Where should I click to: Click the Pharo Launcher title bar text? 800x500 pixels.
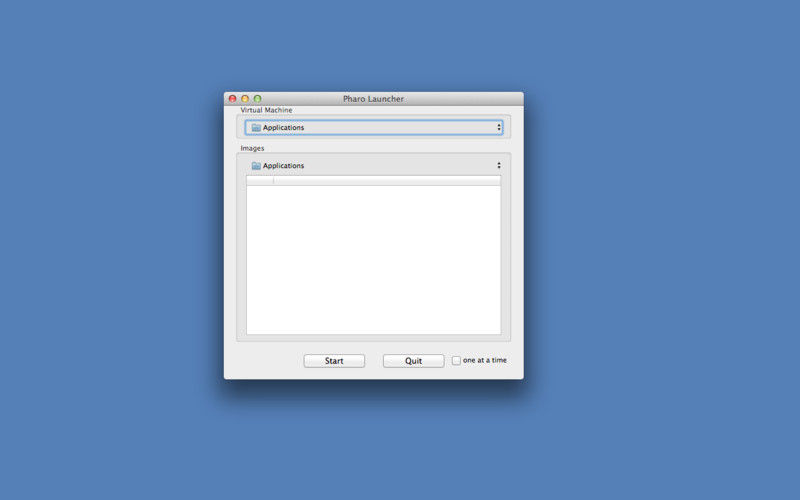[x=373, y=98]
